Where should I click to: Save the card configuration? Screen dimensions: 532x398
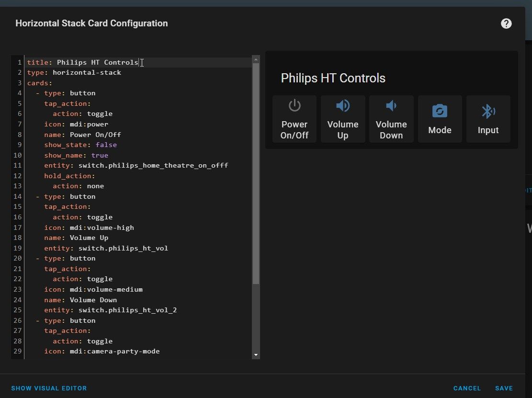coord(504,388)
